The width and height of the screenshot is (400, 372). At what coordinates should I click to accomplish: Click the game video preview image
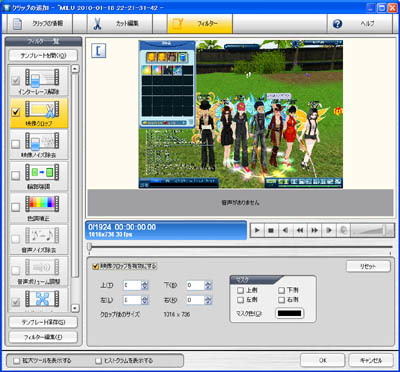241,114
